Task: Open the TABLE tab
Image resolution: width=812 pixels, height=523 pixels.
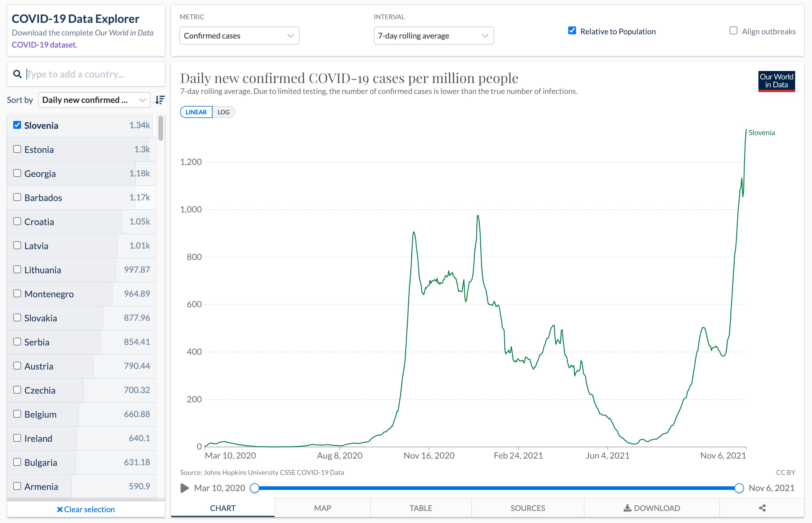Action: tap(420, 508)
